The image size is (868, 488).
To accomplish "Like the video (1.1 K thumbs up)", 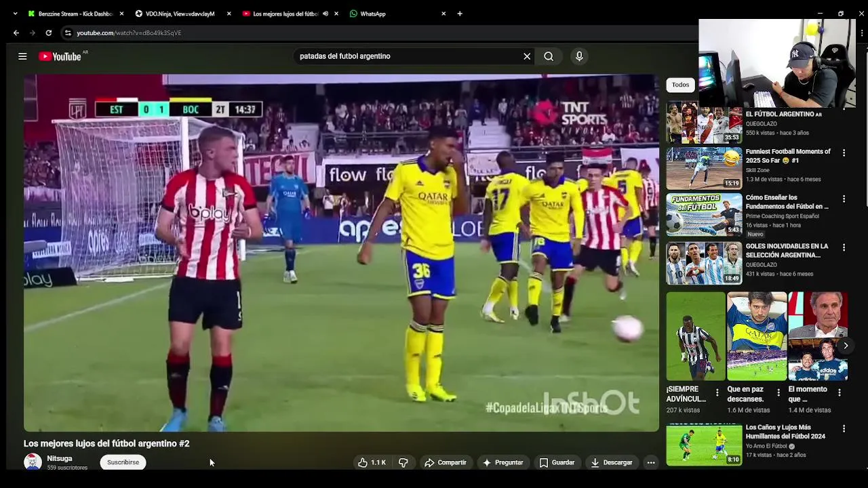I will pyautogui.click(x=372, y=462).
